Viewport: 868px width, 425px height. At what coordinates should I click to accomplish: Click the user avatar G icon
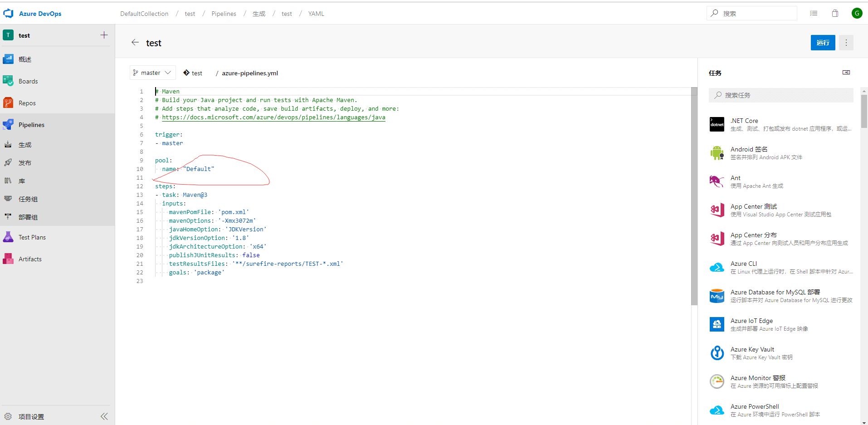[x=857, y=14]
